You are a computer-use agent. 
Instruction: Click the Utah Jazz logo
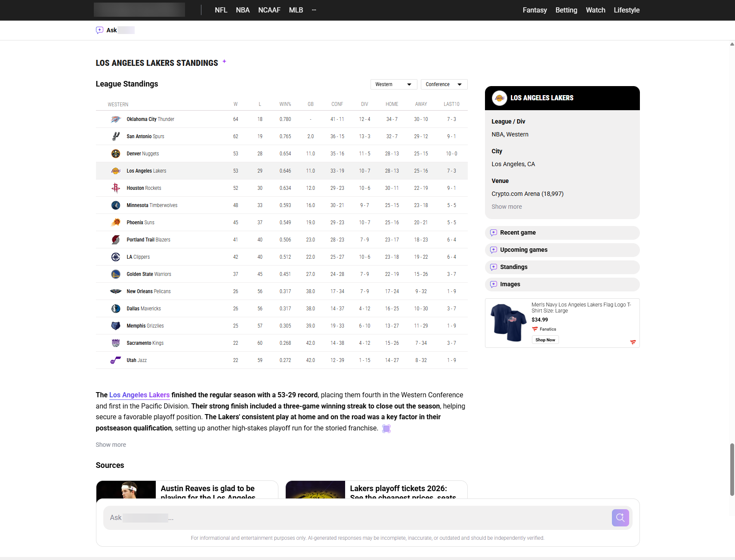[x=116, y=360]
